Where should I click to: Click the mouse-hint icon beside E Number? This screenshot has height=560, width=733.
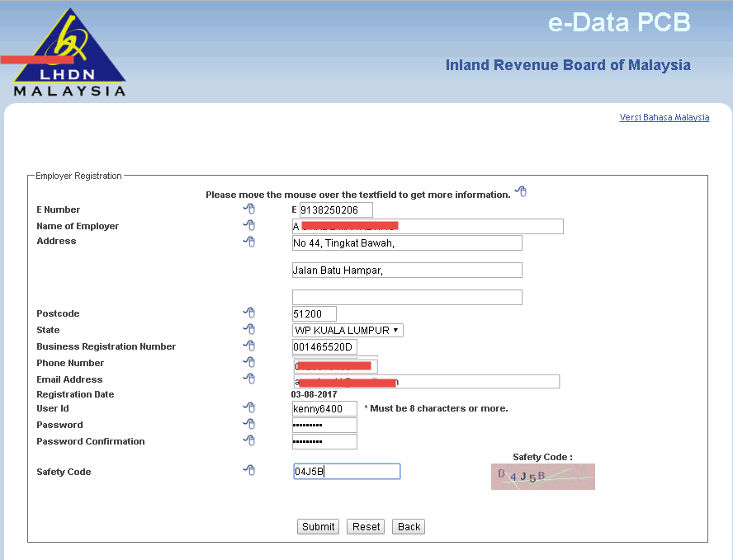(249, 209)
